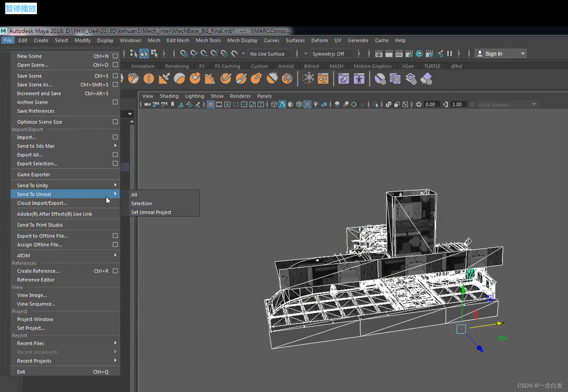Image resolution: width=568 pixels, height=392 pixels.
Task: Select by hierarchy mode icon
Action: click(x=133, y=54)
